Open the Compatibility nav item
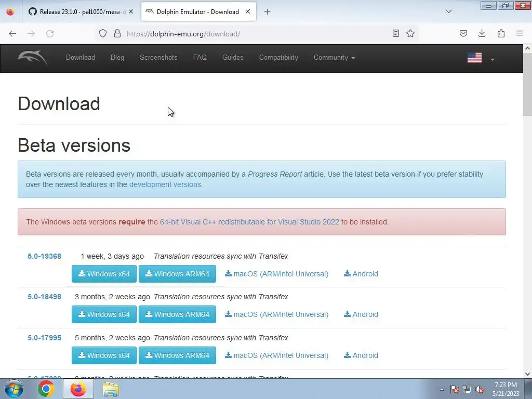532x399 pixels. pyautogui.click(x=278, y=58)
